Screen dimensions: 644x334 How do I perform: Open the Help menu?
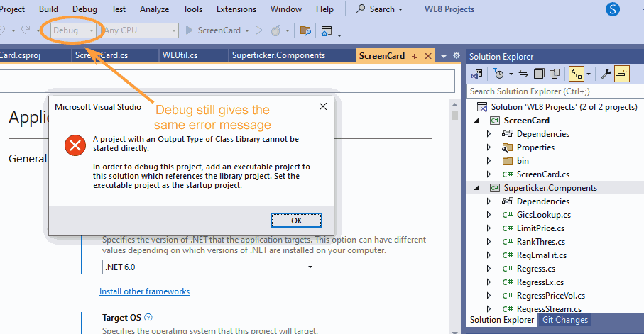click(x=324, y=9)
